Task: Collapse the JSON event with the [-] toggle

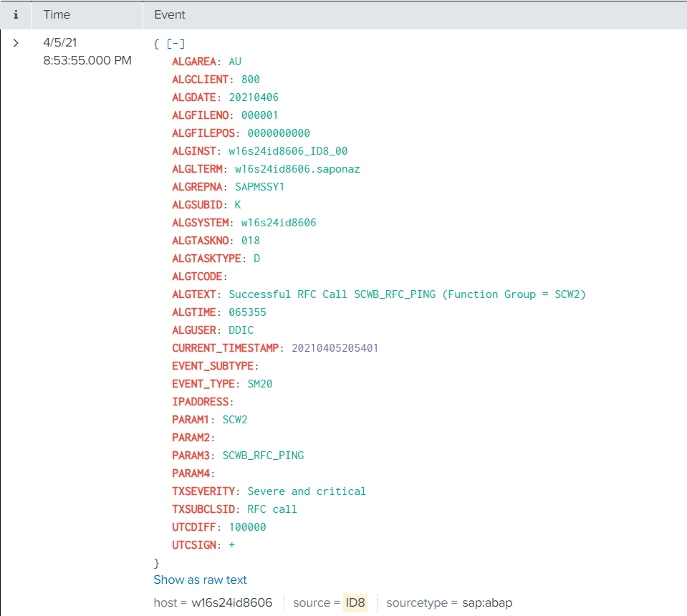Action: pos(176,44)
